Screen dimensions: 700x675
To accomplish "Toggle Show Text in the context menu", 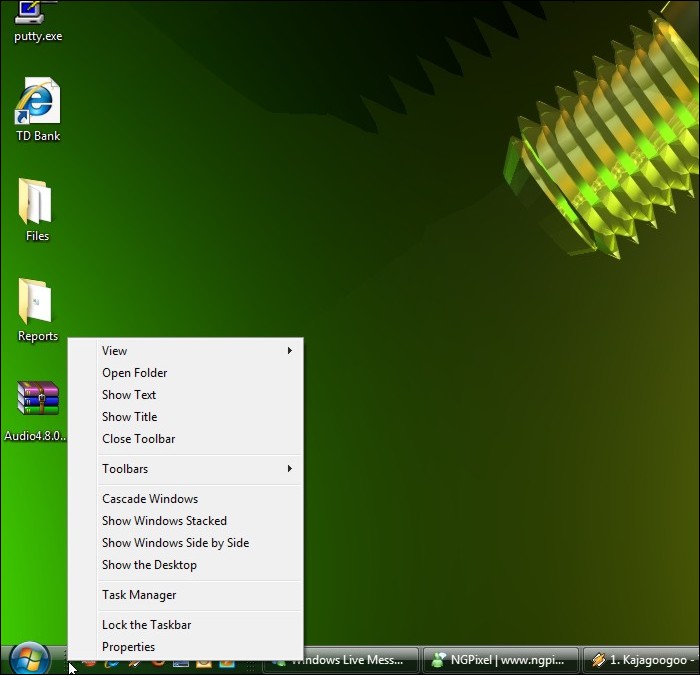I will (129, 395).
